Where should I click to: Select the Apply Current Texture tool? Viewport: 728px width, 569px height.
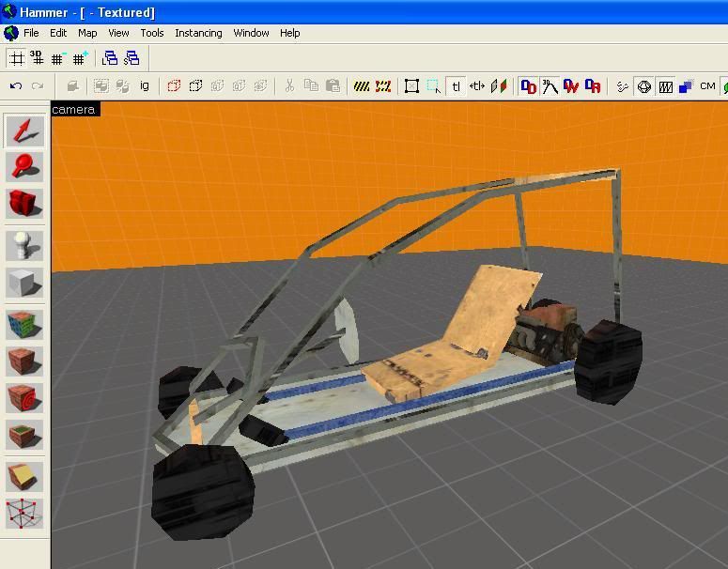(25, 362)
